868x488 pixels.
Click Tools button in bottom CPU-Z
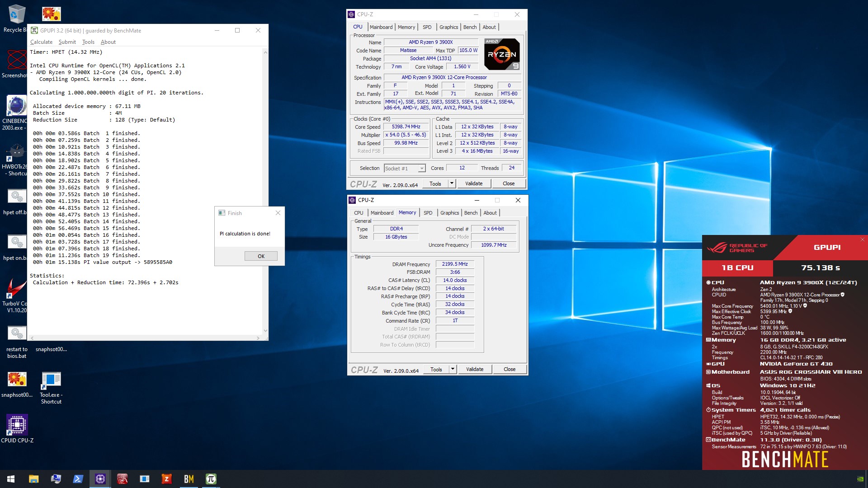(436, 369)
